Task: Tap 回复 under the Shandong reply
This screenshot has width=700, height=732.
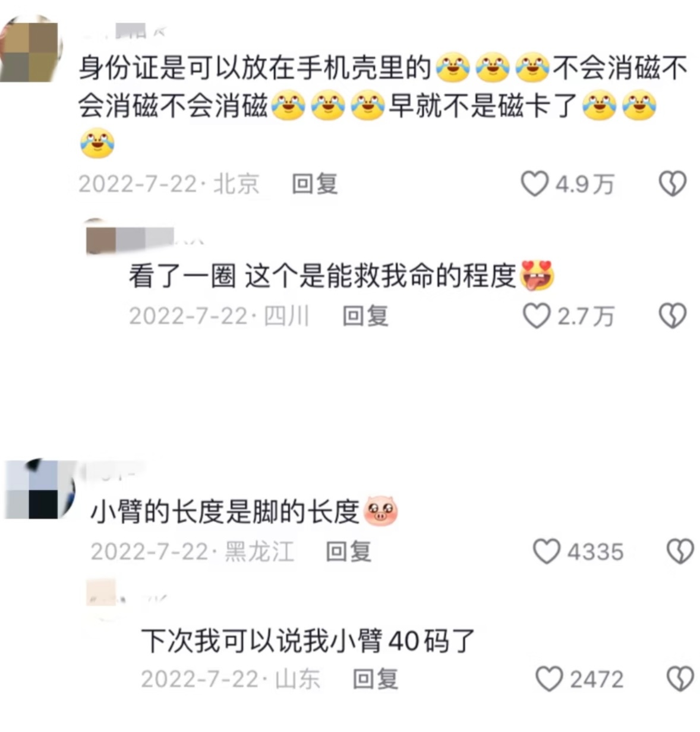Action: pos(375,679)
